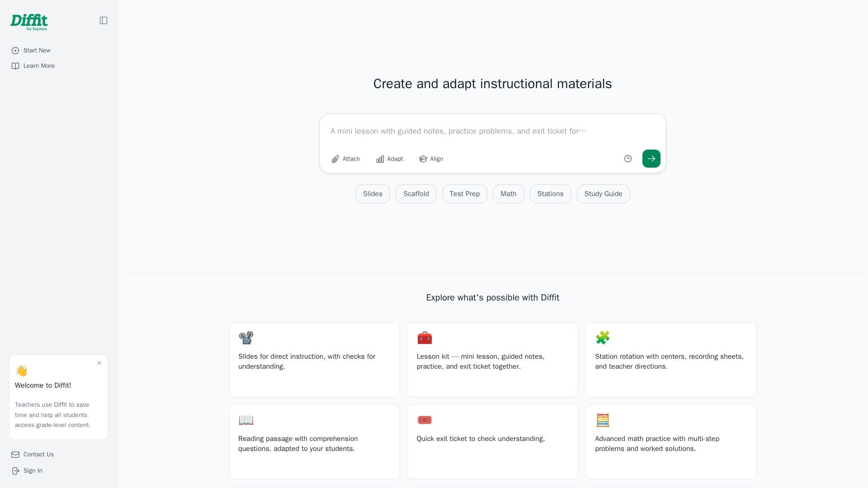Click the bar chart icon beside Adapt
868x488 pixels.
tap(380, 159)
